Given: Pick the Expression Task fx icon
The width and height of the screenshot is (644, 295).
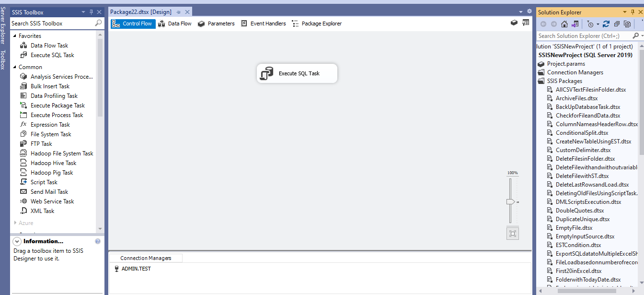Looking at the screenshot, I should 23,125.
